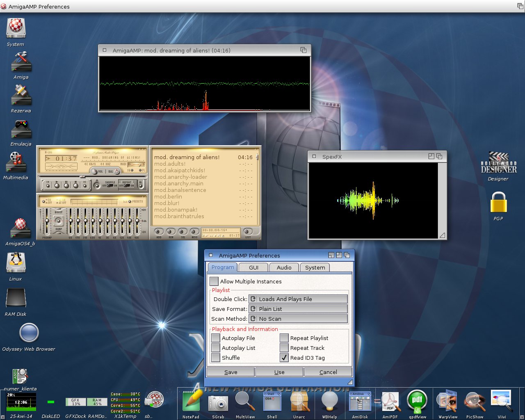Open the Rezerwa drive icon
Screen dimensions: 525x420
[21, 95]
